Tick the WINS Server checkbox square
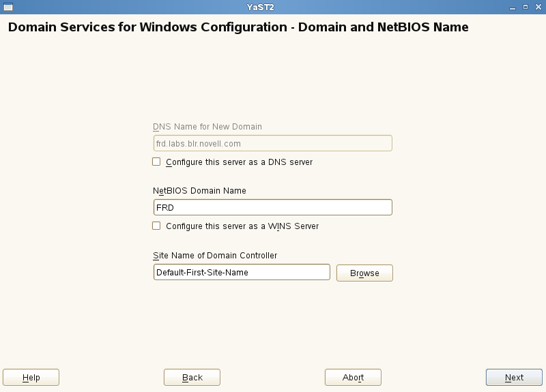The image size is (546, 392). tap(156, 226)
